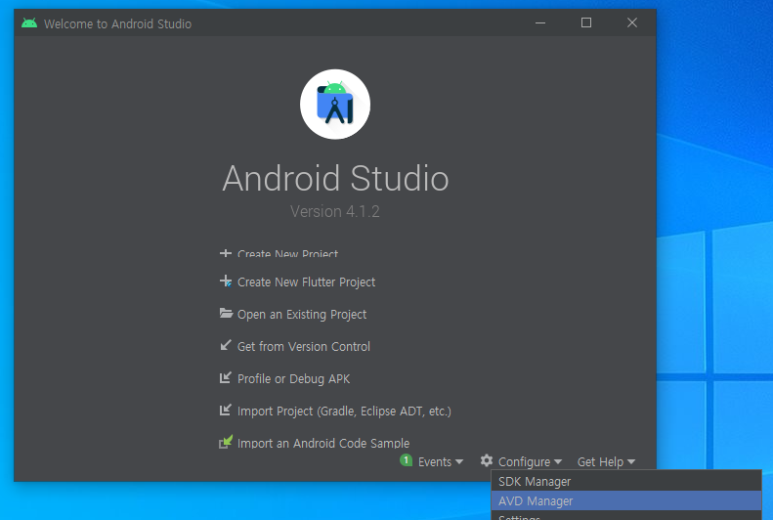Click the Configure gear icon
The image size is (773, 520).
pyautogui.click(x=487, y=461)
